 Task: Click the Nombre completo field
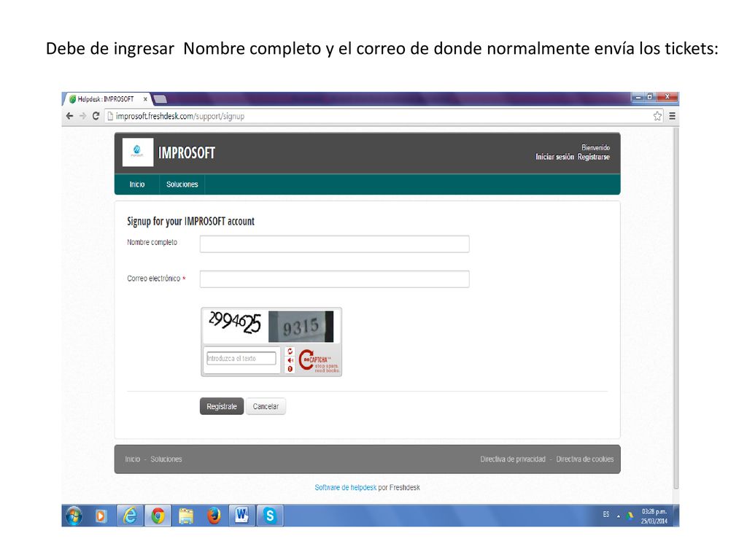[x=334, y=244]
